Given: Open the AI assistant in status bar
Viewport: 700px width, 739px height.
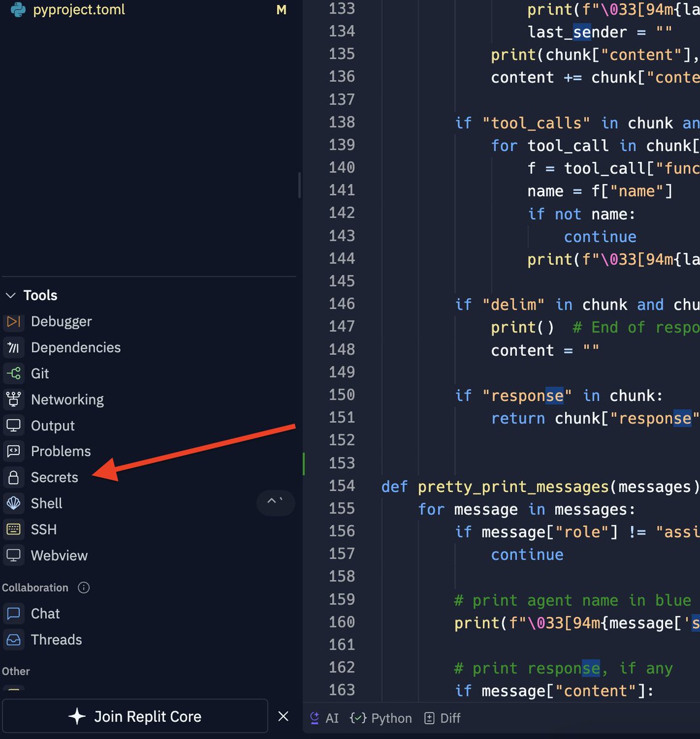Looking at the screenshot, I should click(x=325, y=718).
